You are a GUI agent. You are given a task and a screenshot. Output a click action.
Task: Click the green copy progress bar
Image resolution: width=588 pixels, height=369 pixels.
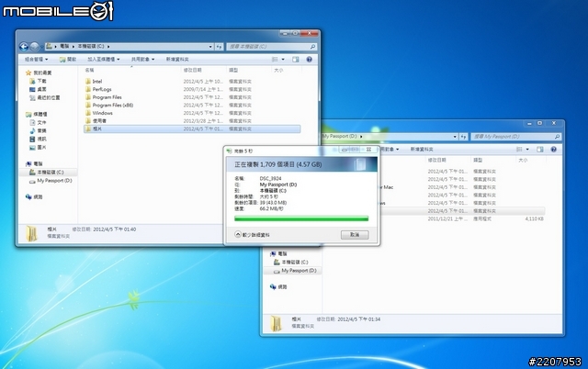pyautogui.click(x=301, y=218)
